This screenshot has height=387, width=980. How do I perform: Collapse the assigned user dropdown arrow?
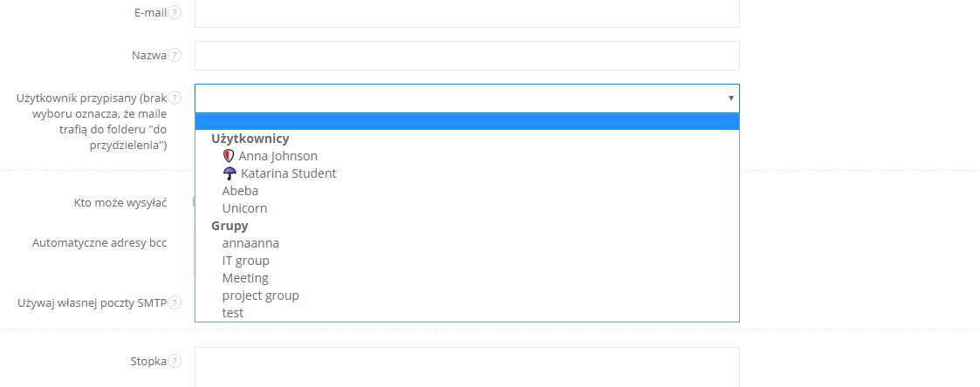click(730, 98)
